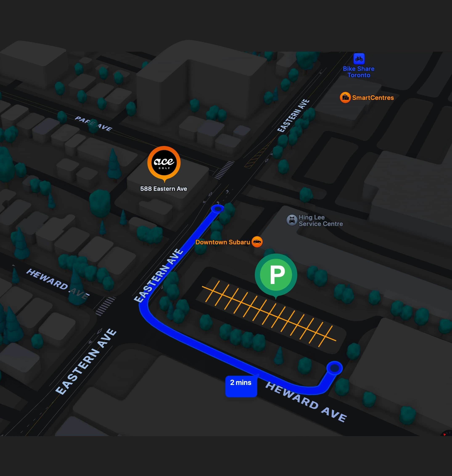Click the Hing Lee Service Centre label
Screen dimensions: 452x476
320,221
